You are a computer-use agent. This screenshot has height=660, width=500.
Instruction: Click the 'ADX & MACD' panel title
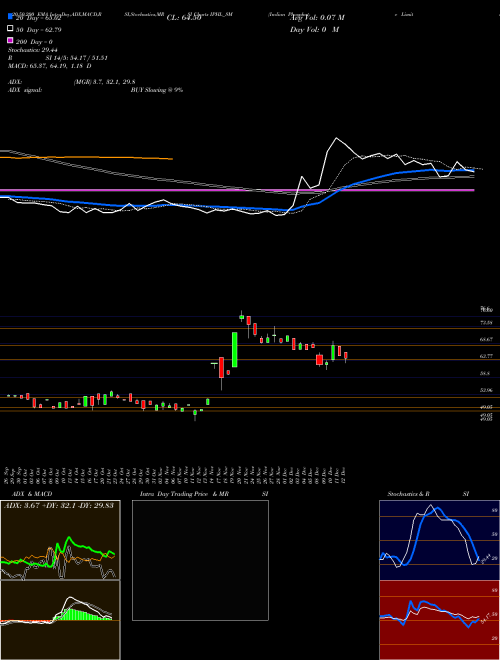point(32,494)
